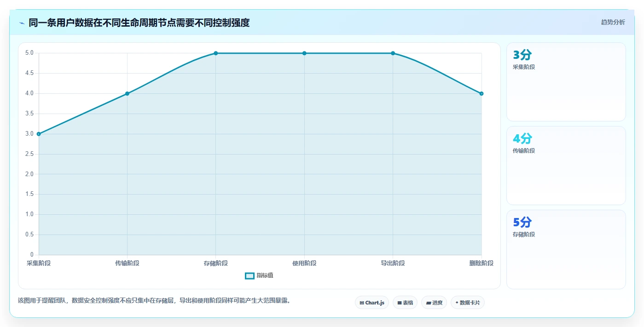Click the 存储阶段 x-axis label
Viewport: 644px width, 327px height.
click(x=216, y=263)
